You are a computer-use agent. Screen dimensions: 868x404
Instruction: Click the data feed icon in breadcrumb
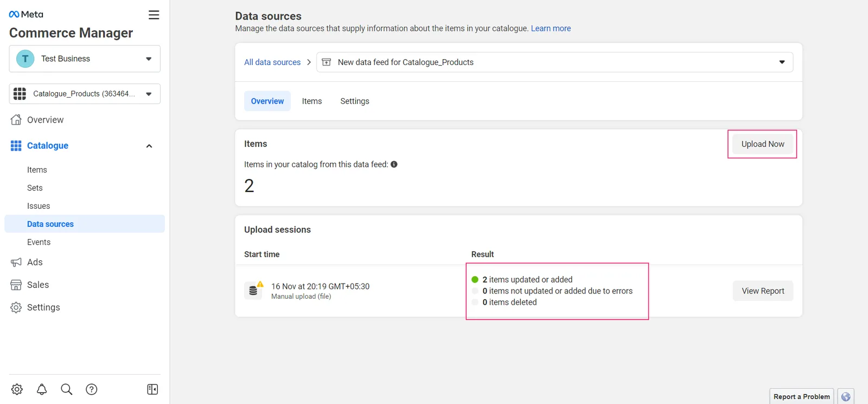point(327,62)
